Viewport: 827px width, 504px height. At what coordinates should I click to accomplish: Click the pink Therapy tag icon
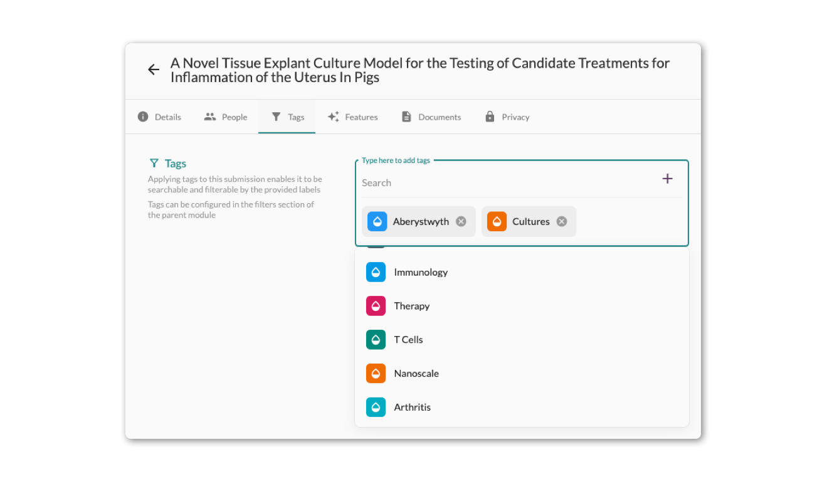click(376, 306)
